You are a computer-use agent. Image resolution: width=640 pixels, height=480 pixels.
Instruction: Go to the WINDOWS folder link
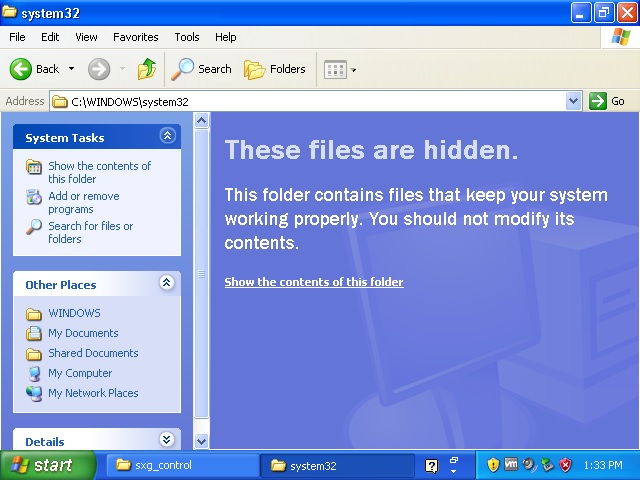coord(74,313)
